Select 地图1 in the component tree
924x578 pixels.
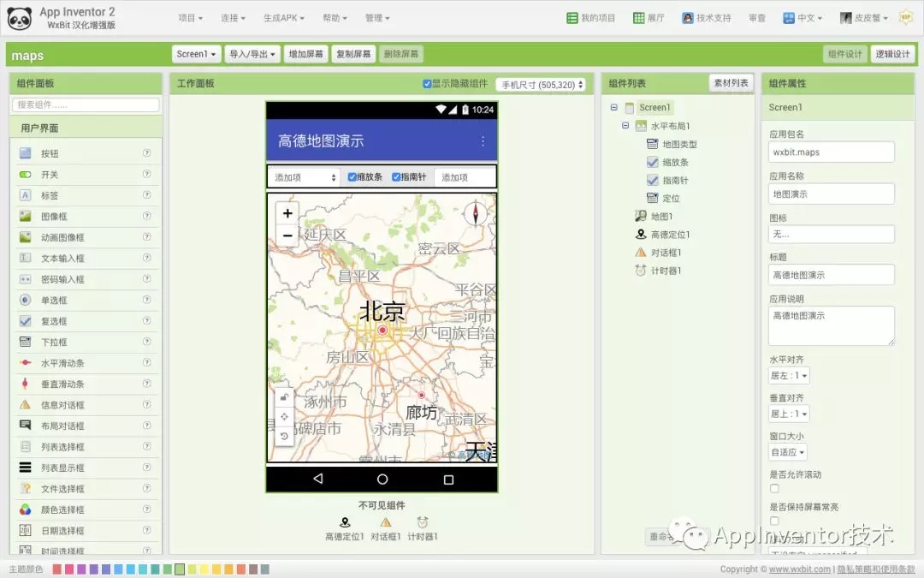point(661,217)
